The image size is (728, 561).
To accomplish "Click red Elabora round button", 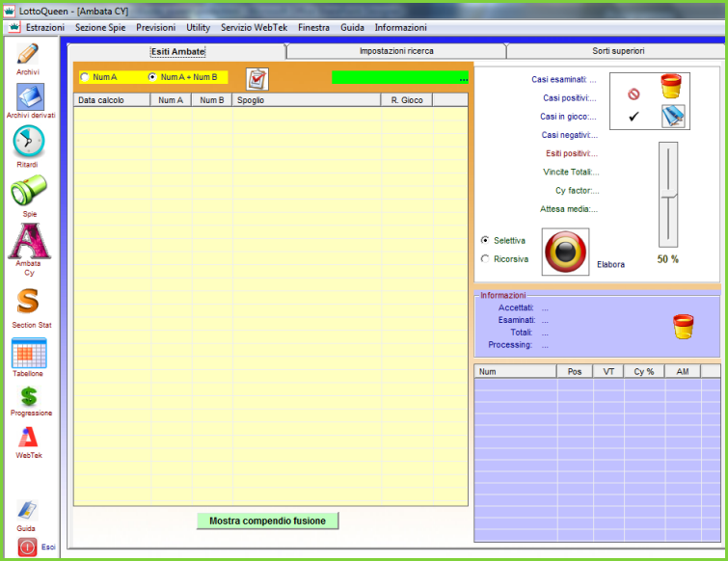I will (565, 252).
